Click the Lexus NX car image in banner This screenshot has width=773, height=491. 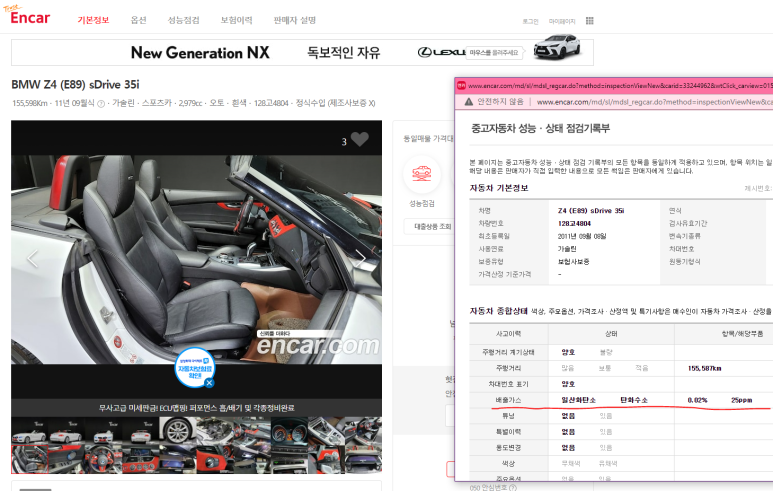[557, 47]
